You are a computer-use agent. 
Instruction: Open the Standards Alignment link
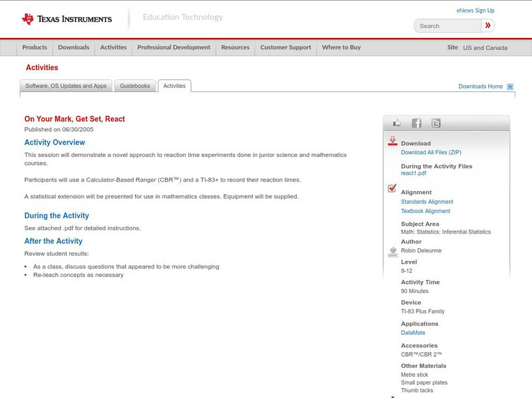tap(427, 202)
